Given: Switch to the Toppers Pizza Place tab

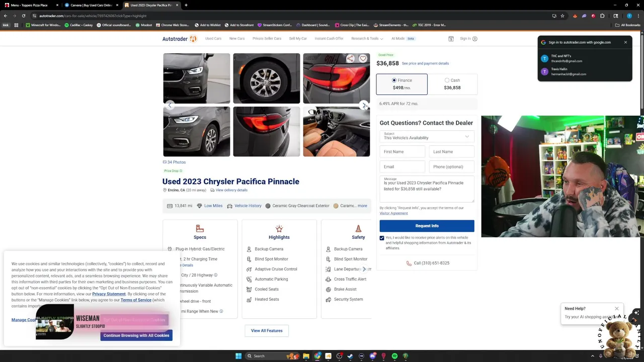Looking at the screenshot, I should [x=29, y=5].
